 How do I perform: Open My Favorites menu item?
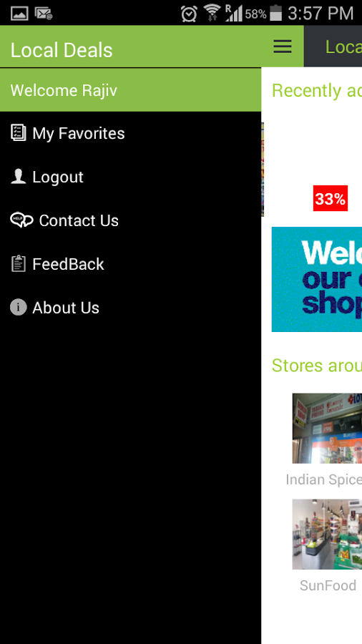pyautogui.click(x=130, y=133)
